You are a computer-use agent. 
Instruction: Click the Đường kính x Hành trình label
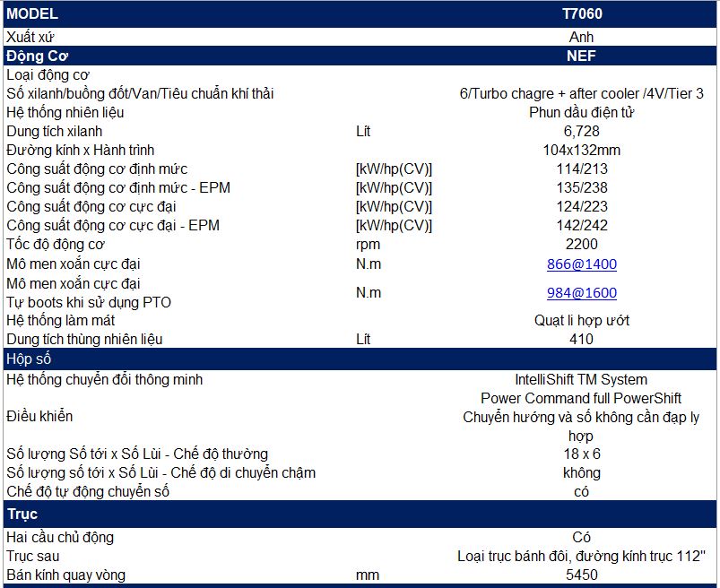pos(81,150)
